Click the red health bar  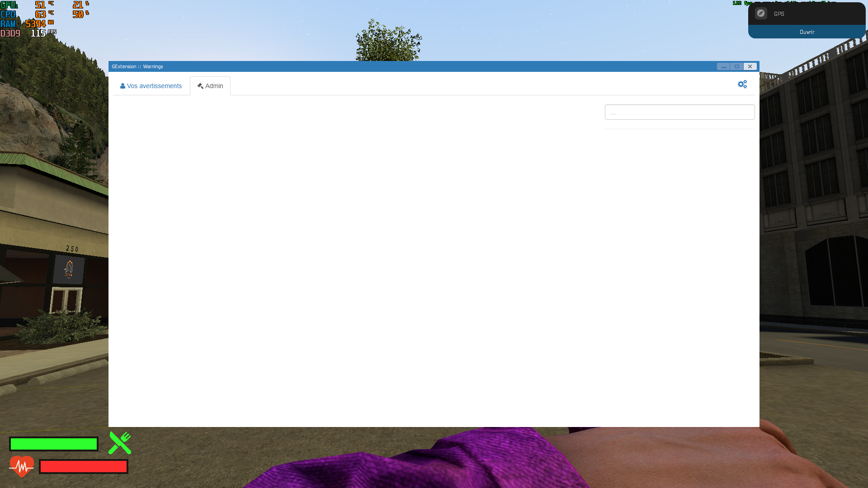(84, 467)
